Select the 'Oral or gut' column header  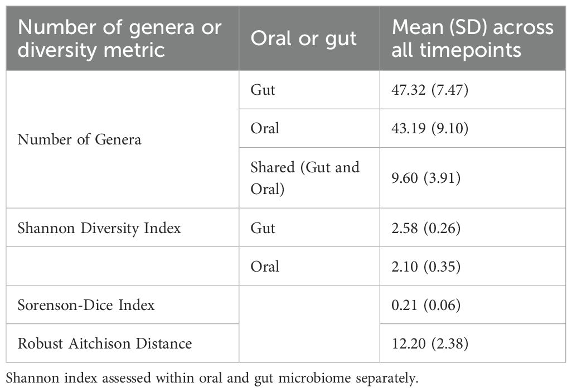pyautogui.click(x=303, y=38)
